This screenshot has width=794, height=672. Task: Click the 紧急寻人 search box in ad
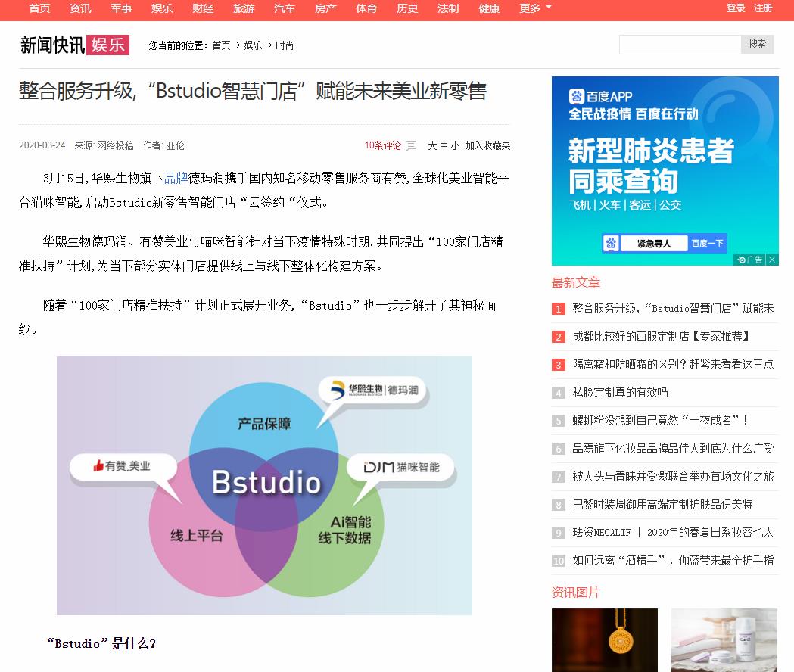point(654,244)
